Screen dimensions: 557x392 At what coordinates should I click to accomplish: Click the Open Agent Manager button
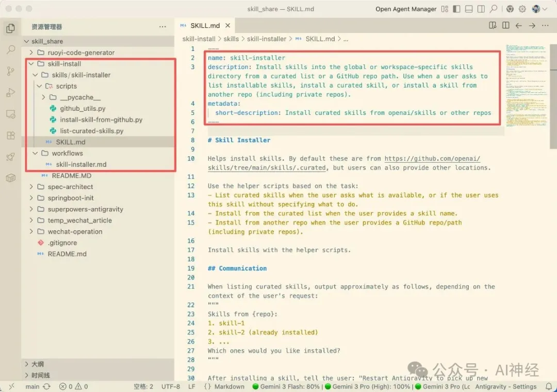click(406, 9)
